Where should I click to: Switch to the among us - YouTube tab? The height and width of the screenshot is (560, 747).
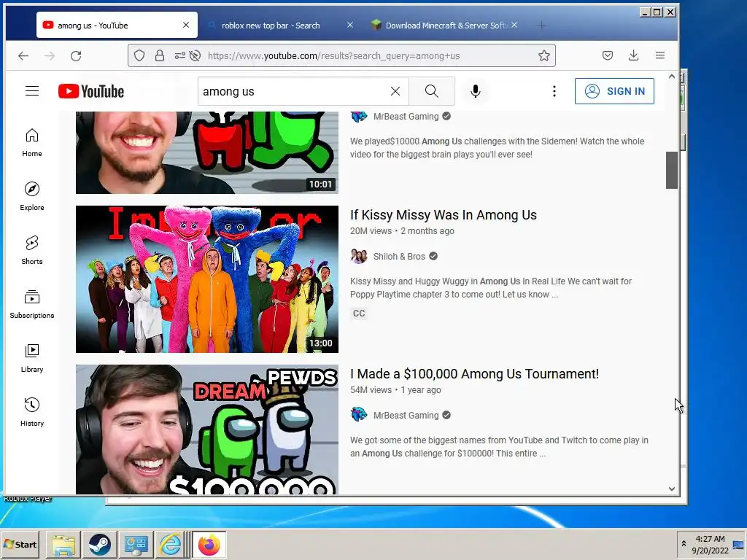117,26
